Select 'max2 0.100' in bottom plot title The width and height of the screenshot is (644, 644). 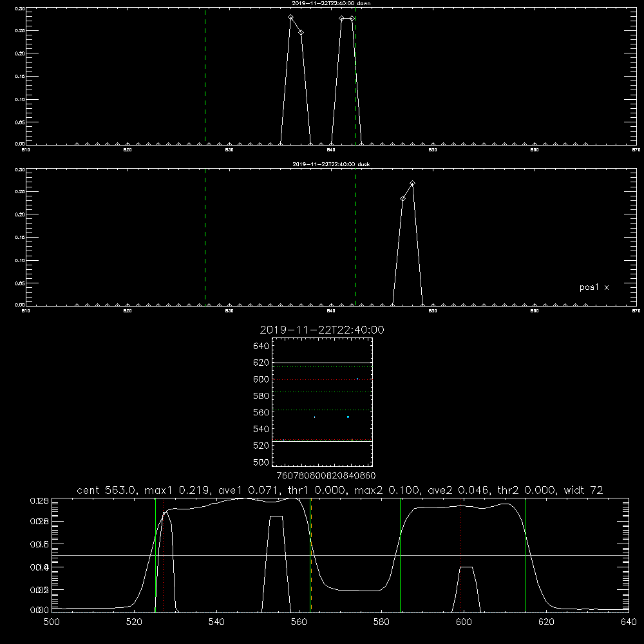click(x=388, y=490)
